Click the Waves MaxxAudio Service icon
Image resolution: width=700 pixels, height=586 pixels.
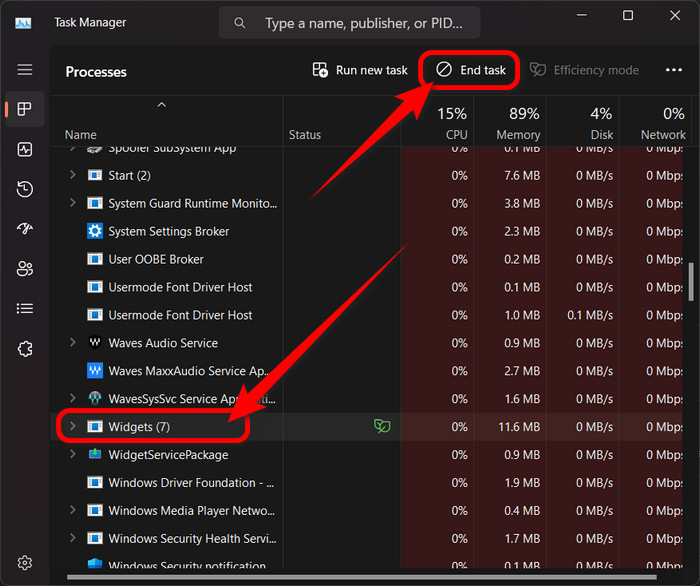(95, 370)
